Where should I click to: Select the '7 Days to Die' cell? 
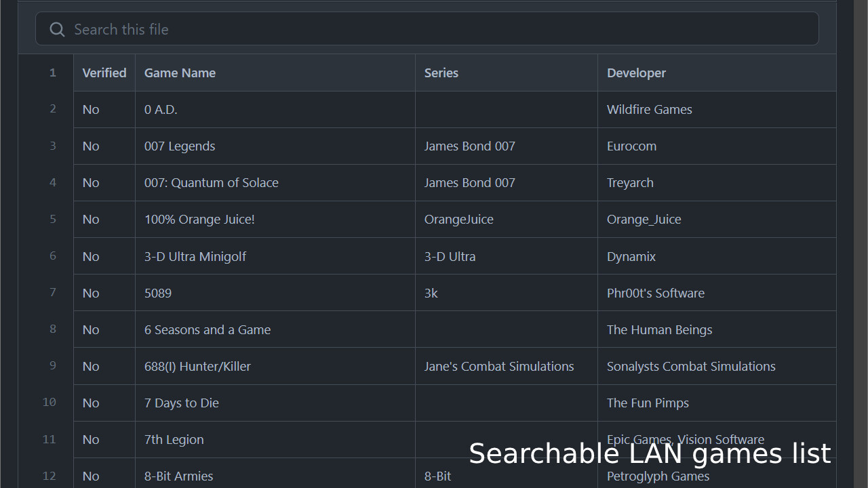[182, 403]
